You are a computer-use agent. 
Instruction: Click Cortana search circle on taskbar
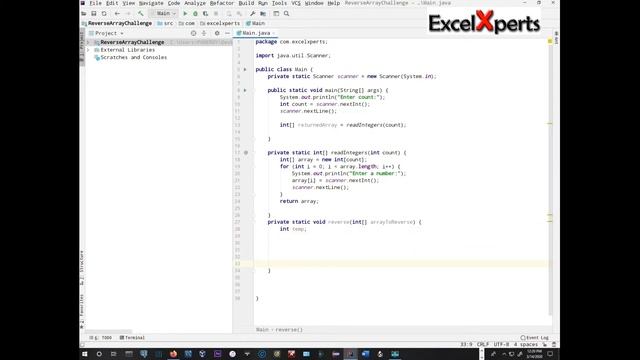(99, 354)
